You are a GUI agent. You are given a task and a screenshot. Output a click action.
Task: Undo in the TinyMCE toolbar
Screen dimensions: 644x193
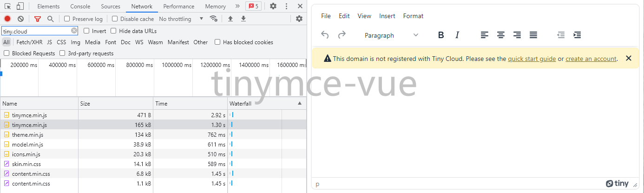pyautogui.click(x=325, y=35)
